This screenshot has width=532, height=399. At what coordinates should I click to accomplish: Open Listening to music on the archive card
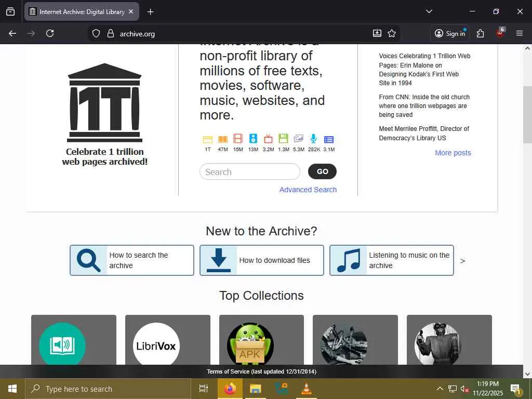pyautogui.click(x=392, y=260)
